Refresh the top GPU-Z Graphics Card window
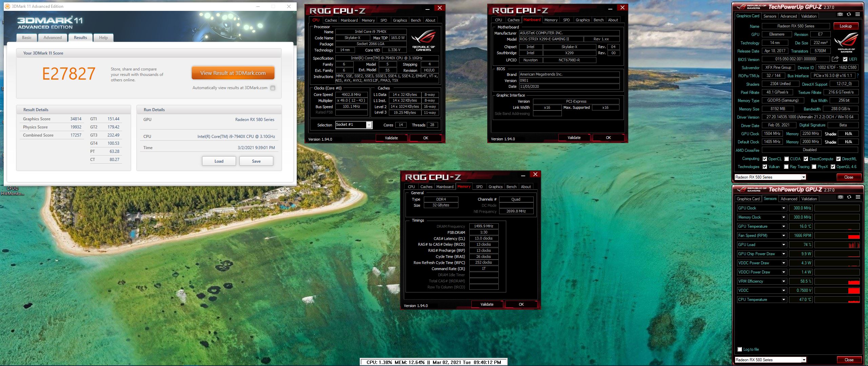 pyautogui.click(x=849, y=15)
